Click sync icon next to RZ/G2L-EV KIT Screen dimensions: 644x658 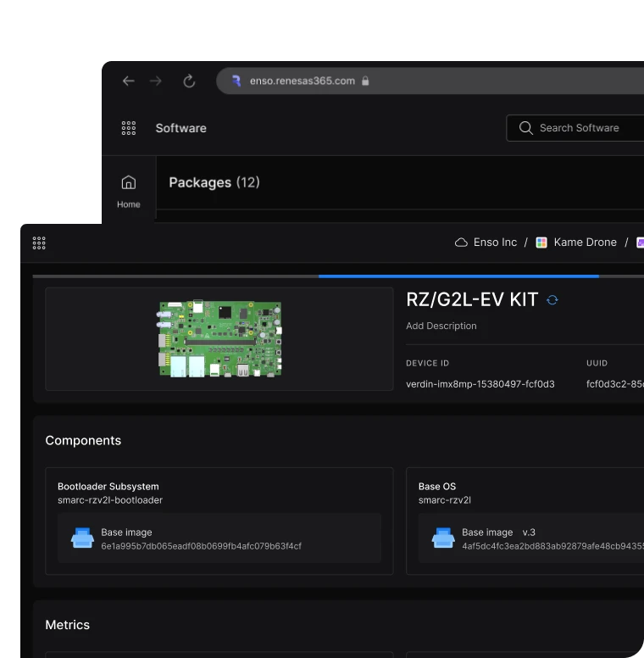coord(552,300)
